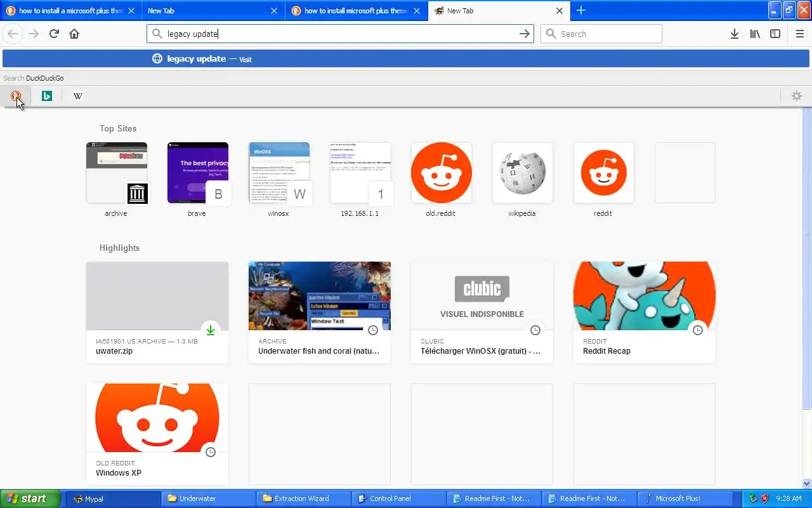This screenshot has width=812, height=508.
Task: Open the hamburger application menu
Action: pyautogui.click(x=800, y=34)
